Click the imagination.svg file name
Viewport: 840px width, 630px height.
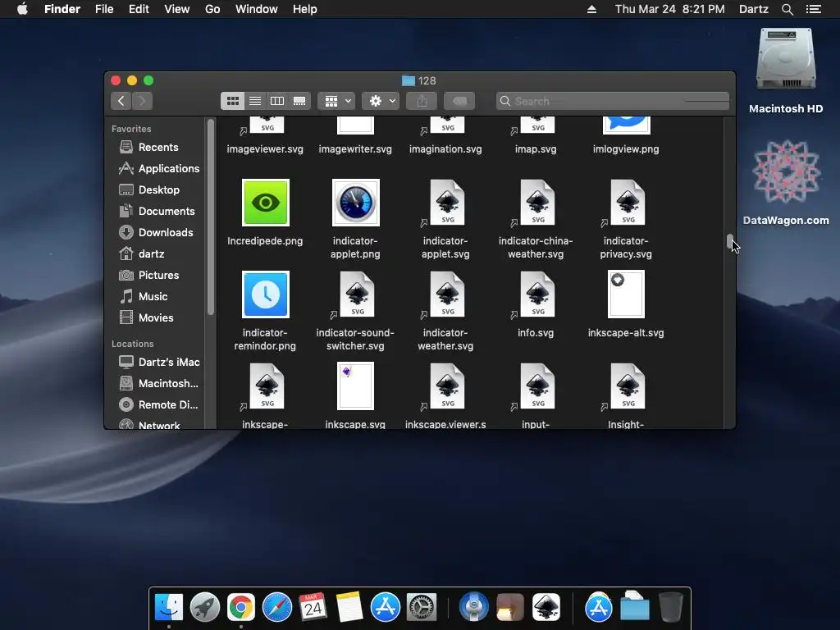point(445,149)
